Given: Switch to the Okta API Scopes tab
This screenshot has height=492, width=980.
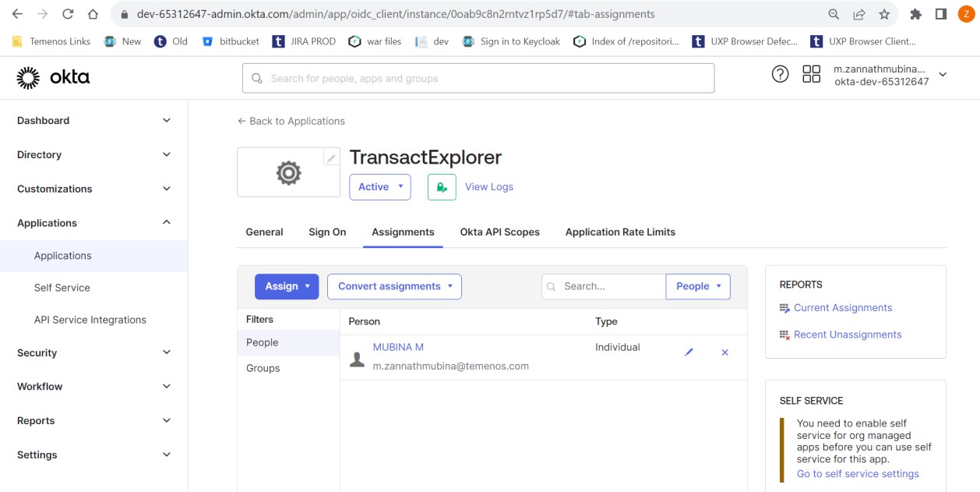Looking at the screenshot, I should click(x=499, y=232).
